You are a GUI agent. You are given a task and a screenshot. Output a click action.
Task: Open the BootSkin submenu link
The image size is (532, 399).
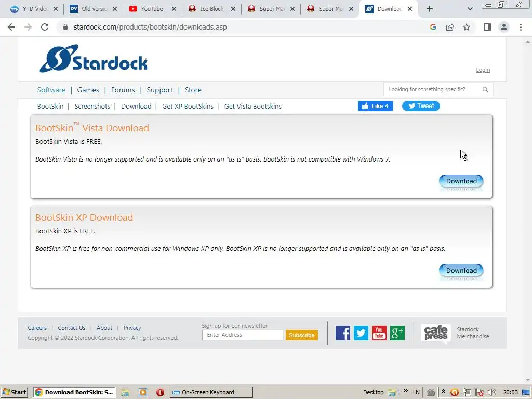point(50,106)
